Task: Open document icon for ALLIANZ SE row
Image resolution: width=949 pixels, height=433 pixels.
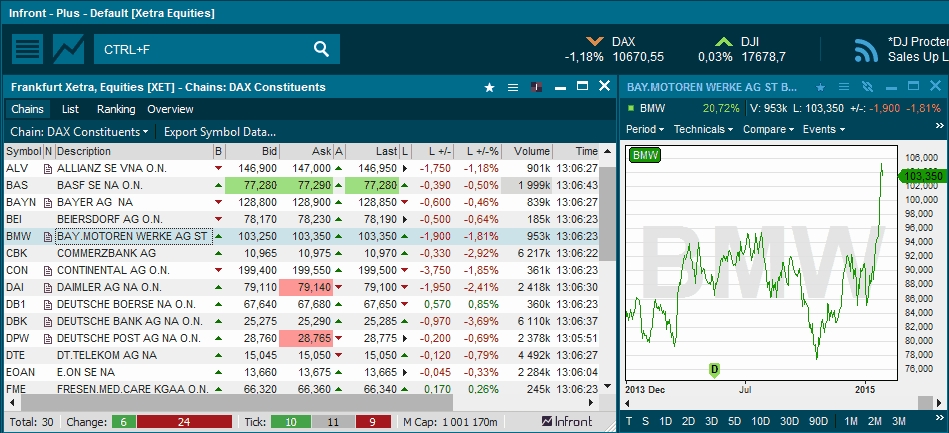Action: [48, 168]
